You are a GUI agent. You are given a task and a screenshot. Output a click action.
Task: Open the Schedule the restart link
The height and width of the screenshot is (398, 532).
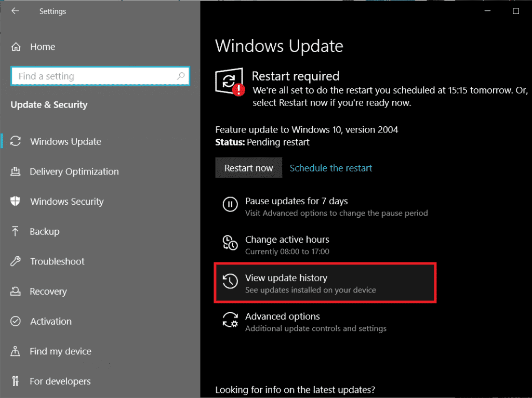pos(331,168)
